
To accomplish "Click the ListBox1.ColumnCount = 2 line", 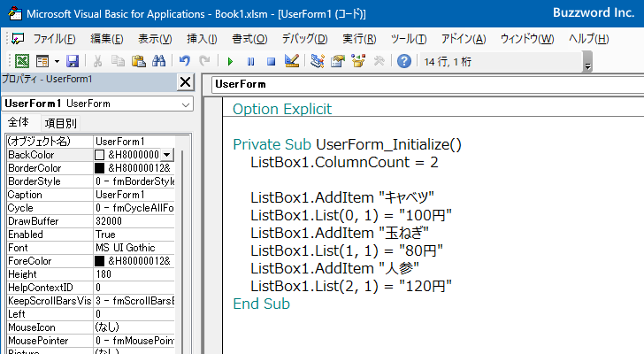I will [x=344, y=162].
